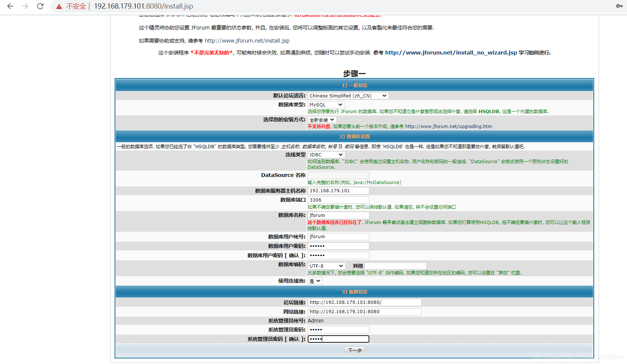The height and width of the screenshot is (364, 627).
Task: Open the use connection pool dropdown
Action: [315, 281]
